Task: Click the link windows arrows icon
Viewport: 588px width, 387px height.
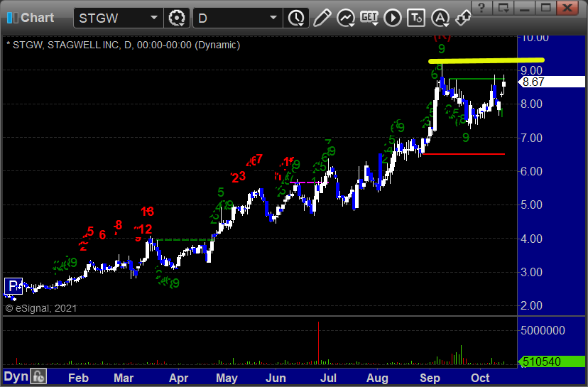Action: point(463,18)
